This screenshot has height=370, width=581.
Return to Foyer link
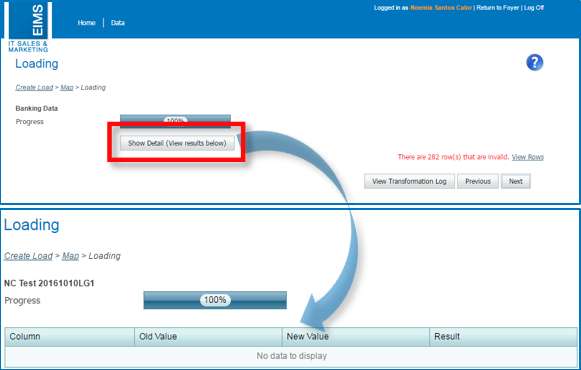click(498, 8)
